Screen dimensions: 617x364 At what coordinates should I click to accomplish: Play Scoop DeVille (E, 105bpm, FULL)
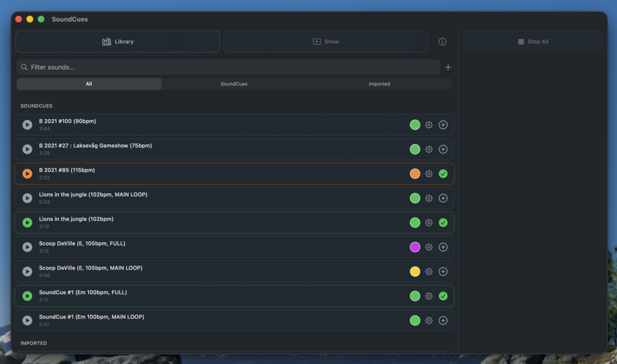tap(27, 247)
